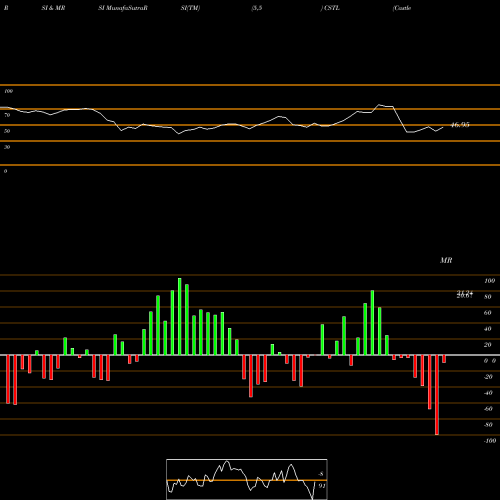This screenshot has width=500, height=500.
Task: Click the ') CSTL' ticker label
Action: click(x=330, y=8)
